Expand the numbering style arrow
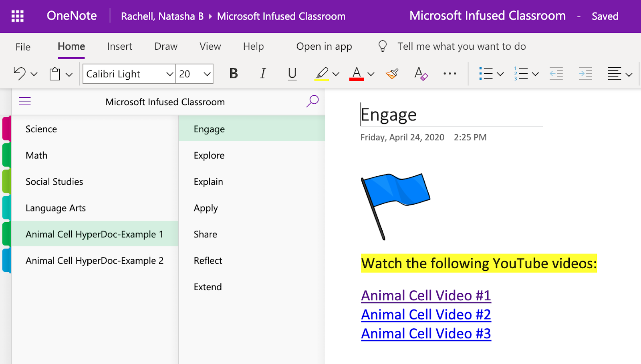 click(x=535, y=74)
